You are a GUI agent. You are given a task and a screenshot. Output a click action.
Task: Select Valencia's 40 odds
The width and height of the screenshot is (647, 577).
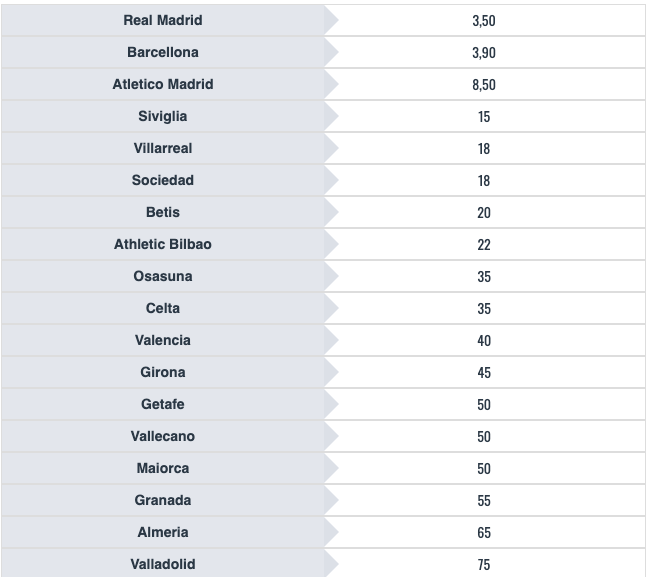(484, 340)
